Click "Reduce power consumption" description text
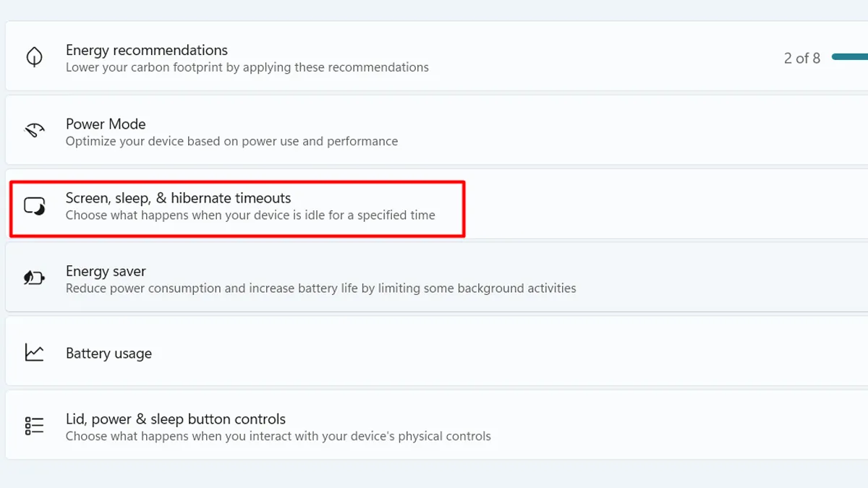This screenshot has height=488, width=868. 320,288
